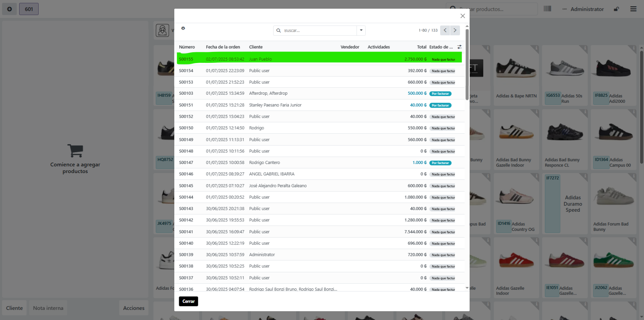
Task: Select ID1416 Adidas Country OG product
Action: pyautogui.click(x=516, y=203)
